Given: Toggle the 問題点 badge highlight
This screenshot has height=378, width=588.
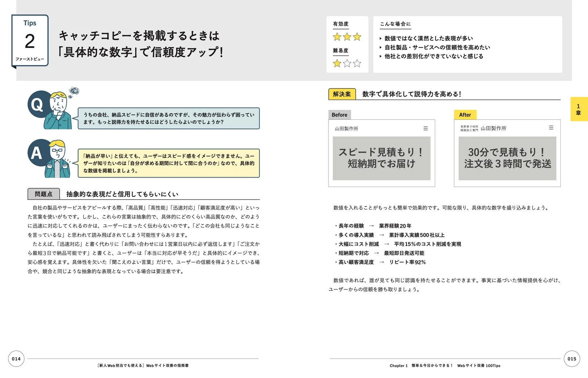Looking at the screenshot, I should point(44,193).
